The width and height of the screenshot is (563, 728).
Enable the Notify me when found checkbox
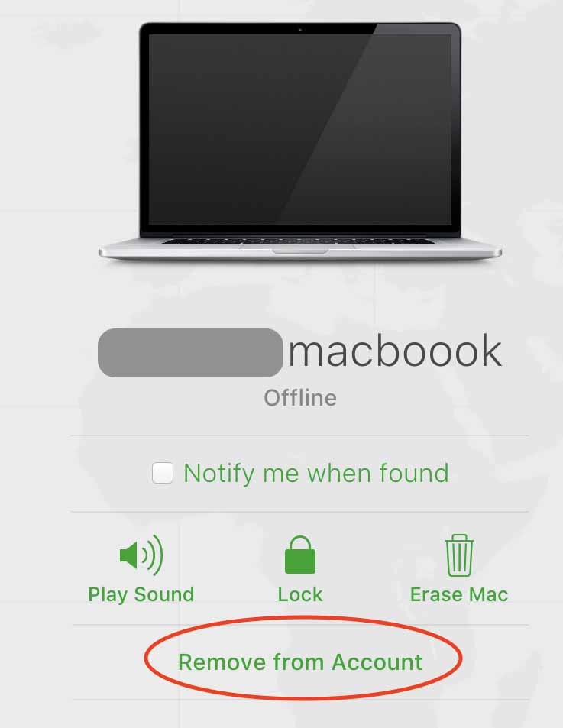point(163,473)
